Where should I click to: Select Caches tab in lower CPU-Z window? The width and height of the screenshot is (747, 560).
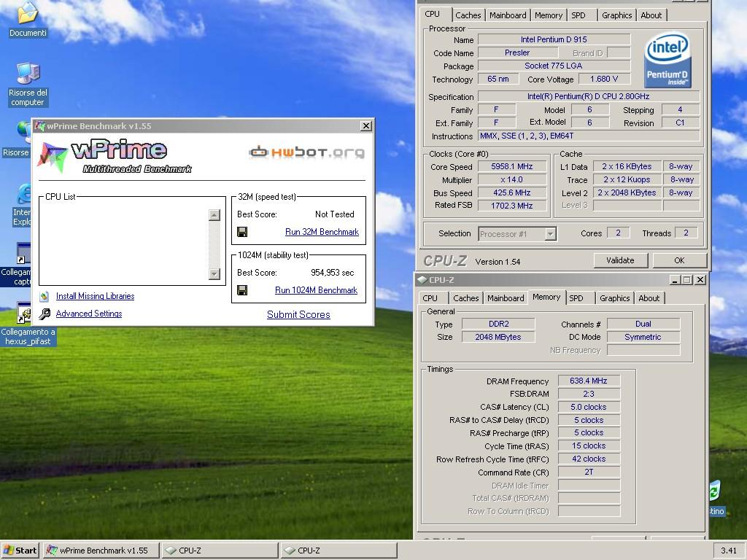(466, 298)
